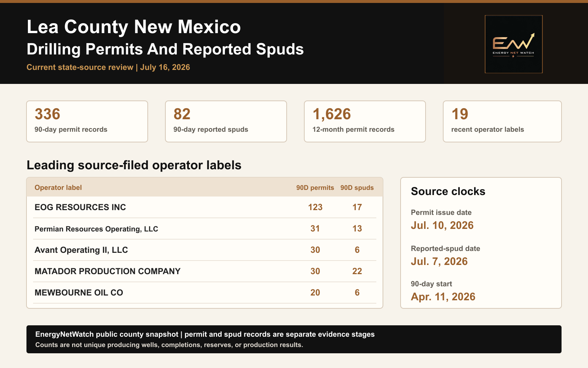588x368 pixels.
Task: Click the 90-day start label
Action: point(431,284)
